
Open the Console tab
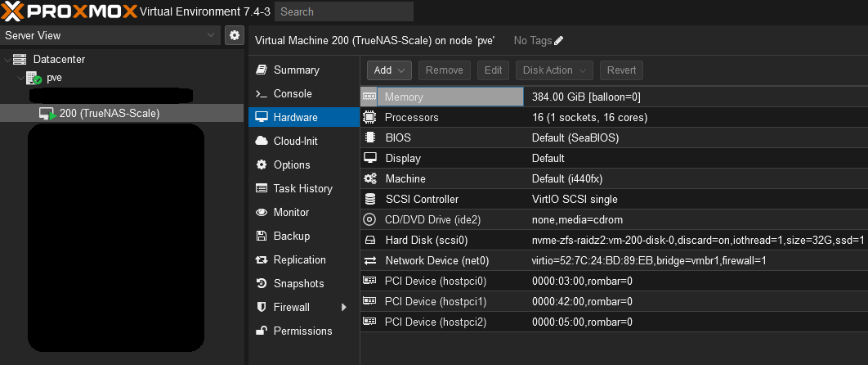[304, 93]
